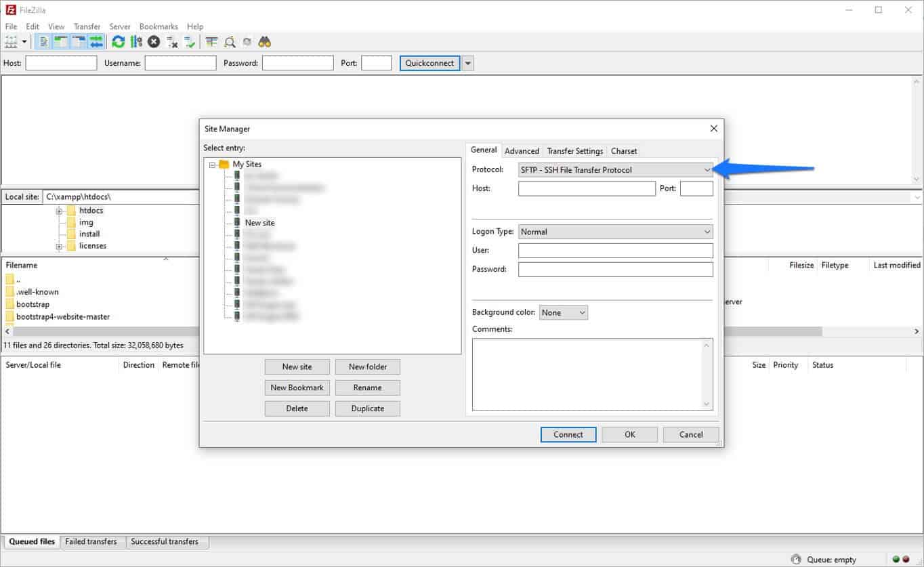Viewport: 924px width, 567px height.
Task: Click the quickconnect Host field
Action: (x=61, y=63)
